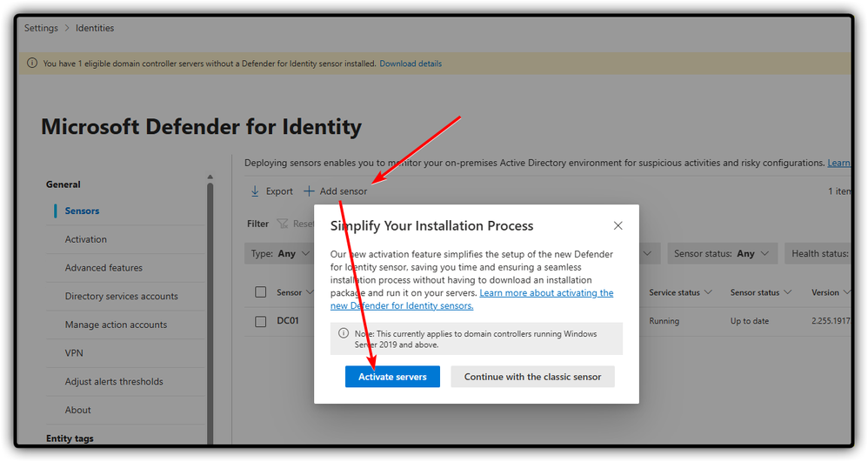Open the Sensor status: Any dropdown
The width and height of the screenshot is (868, 462).
click(722, 254)
